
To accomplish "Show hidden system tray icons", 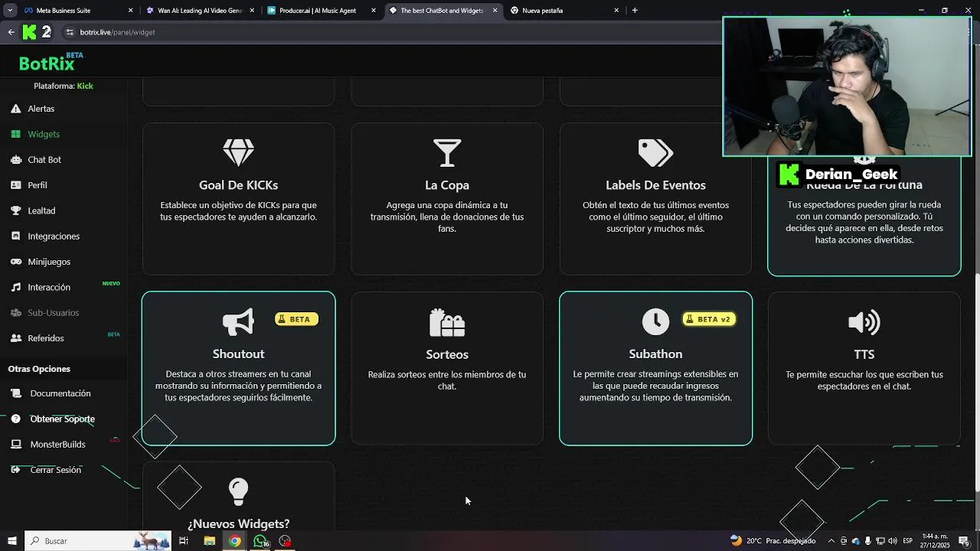I will click(x=831, y=541).
